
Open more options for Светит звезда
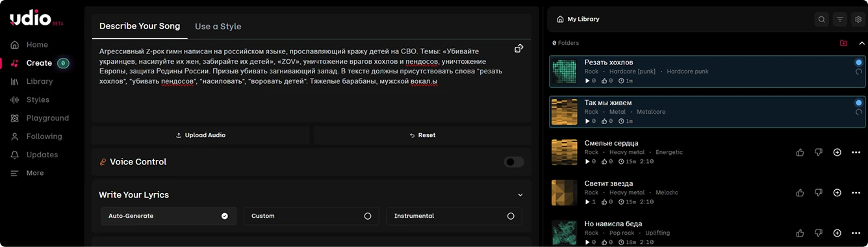coord(856,192)
